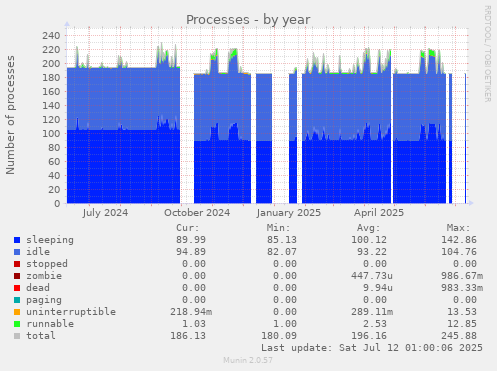
Task: Click the 'sleeping' legend label
Action: [50, 240]
